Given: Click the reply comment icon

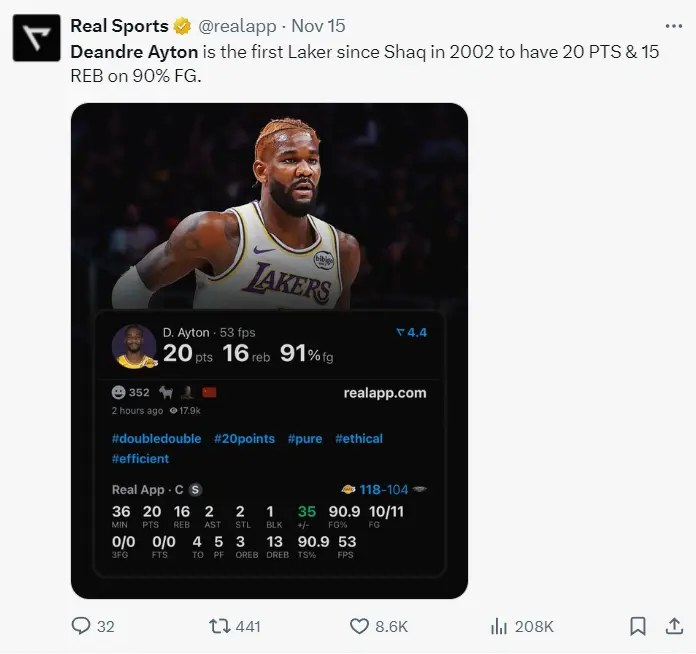Looking at the screenshot, I should click(82, 626).
